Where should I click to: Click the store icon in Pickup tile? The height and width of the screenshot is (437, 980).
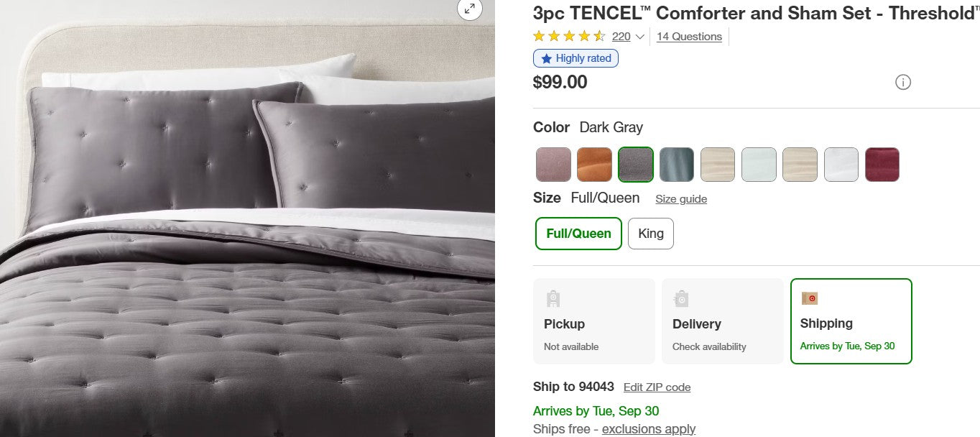click(553, 298)
